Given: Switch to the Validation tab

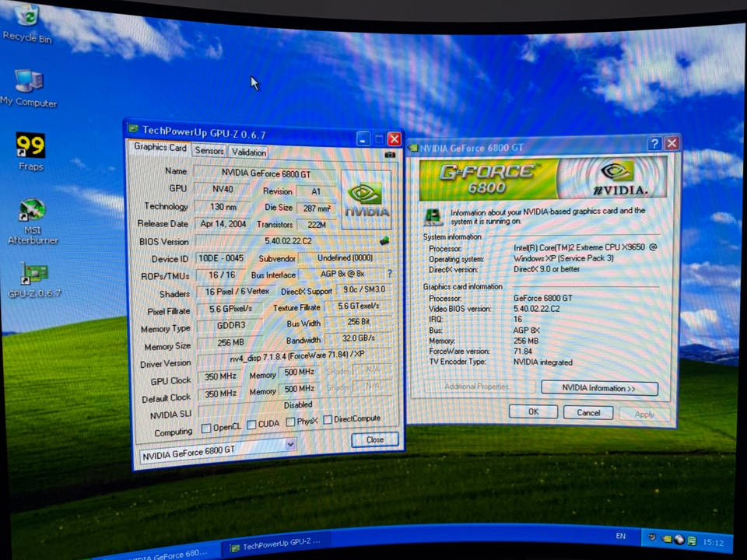Looking at the screenshot, I should [249, 152].
